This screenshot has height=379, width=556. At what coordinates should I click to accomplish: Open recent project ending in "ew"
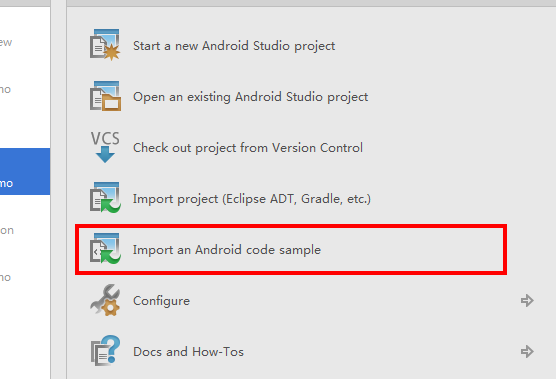click(x=25, y=42)
